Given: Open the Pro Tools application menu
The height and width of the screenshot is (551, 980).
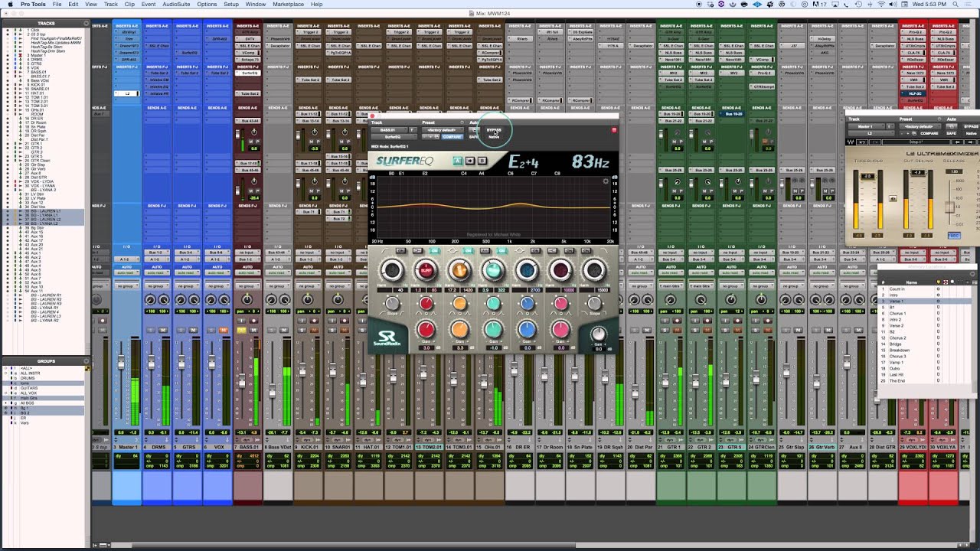Looking at the screenshot, I should pyautogui.click(x=33, y=5).
